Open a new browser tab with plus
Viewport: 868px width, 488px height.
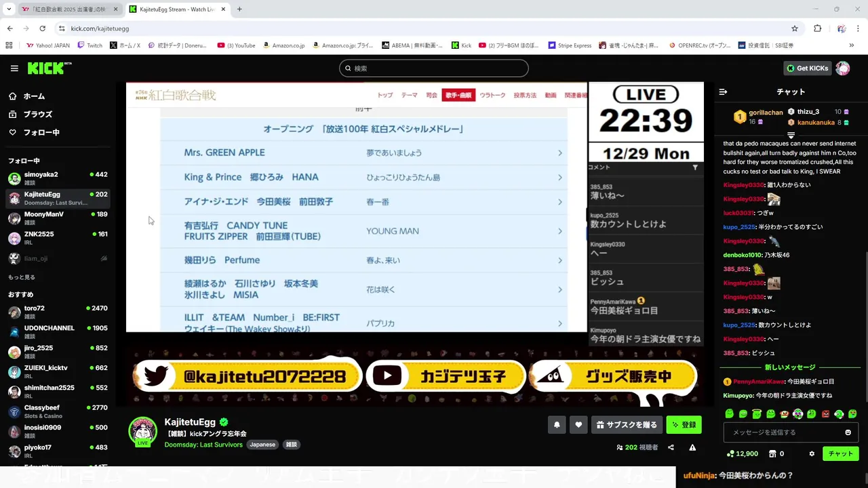point(239,9)
